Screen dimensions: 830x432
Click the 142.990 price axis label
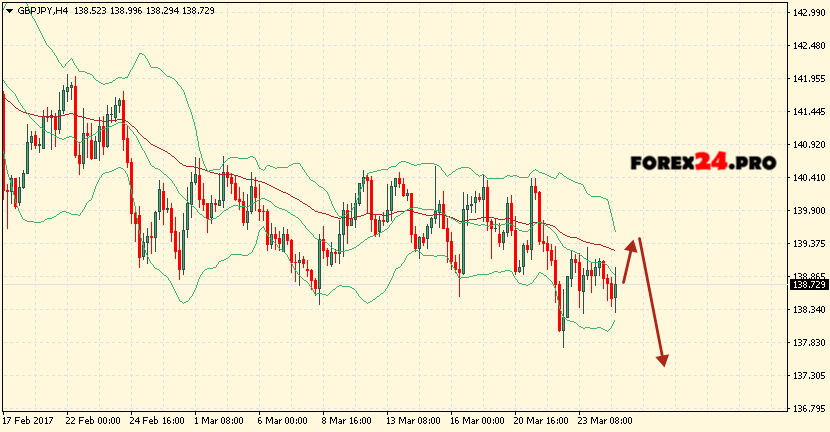tap(807, 13)
